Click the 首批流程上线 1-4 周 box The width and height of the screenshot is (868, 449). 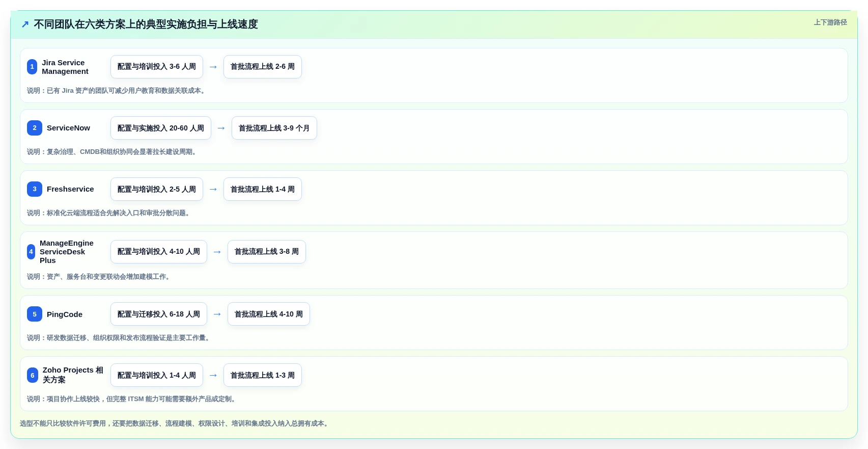[263, 189]
